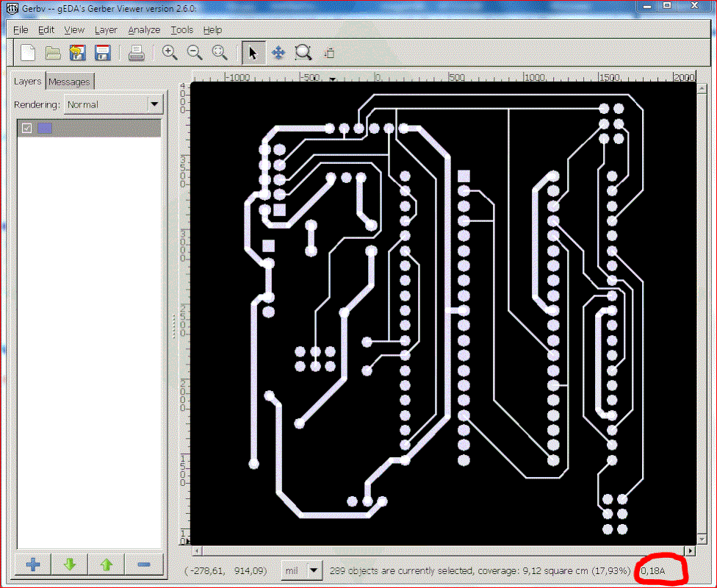The width and height of the screenshot is (717, 588).
Task: Open the File menu
Action: (21, 29)
